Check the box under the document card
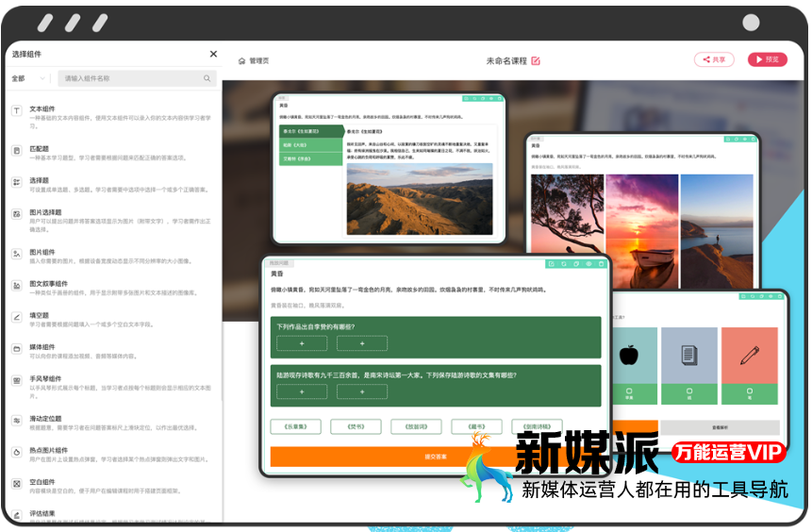 point(689,391)
